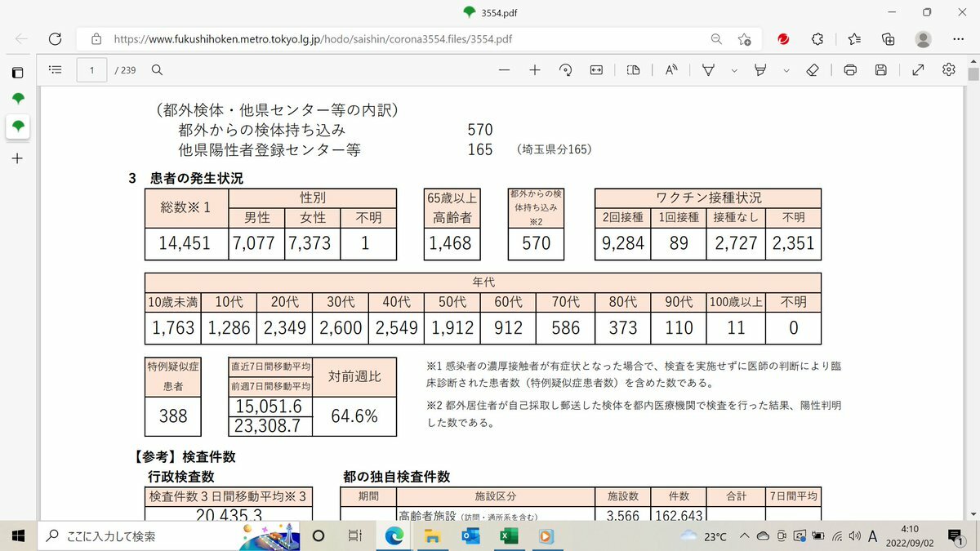
Task: Click the page number input field
Action: click(92, 70)
